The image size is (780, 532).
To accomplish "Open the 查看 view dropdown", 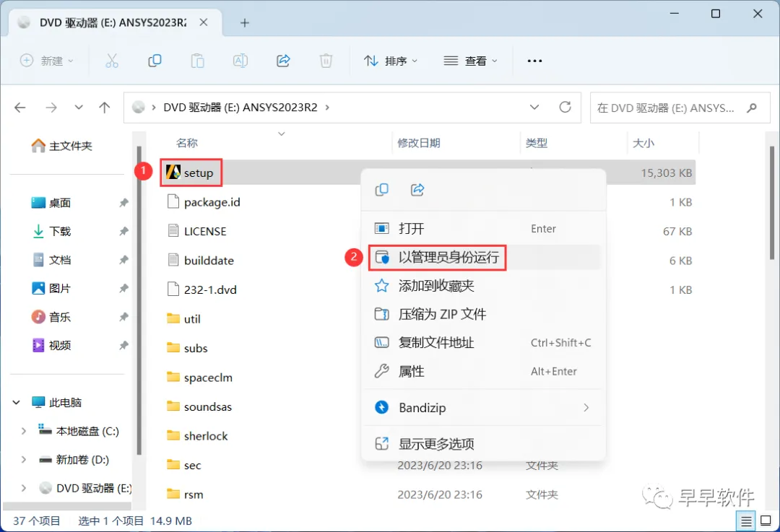I will pyautogui.click(x=470, y=61).
